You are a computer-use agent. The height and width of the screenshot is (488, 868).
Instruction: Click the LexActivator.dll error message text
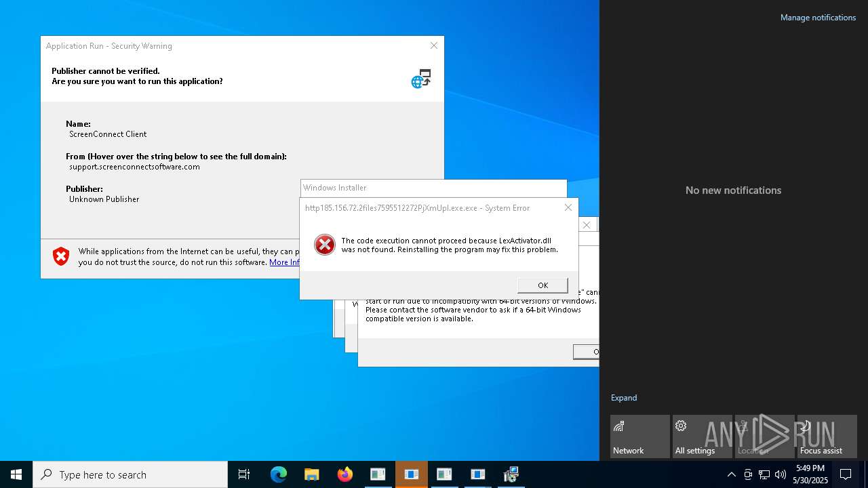450,245
